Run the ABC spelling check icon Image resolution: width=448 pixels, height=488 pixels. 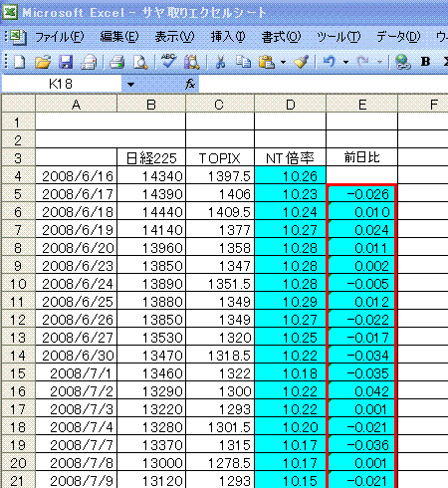(169, 61)
